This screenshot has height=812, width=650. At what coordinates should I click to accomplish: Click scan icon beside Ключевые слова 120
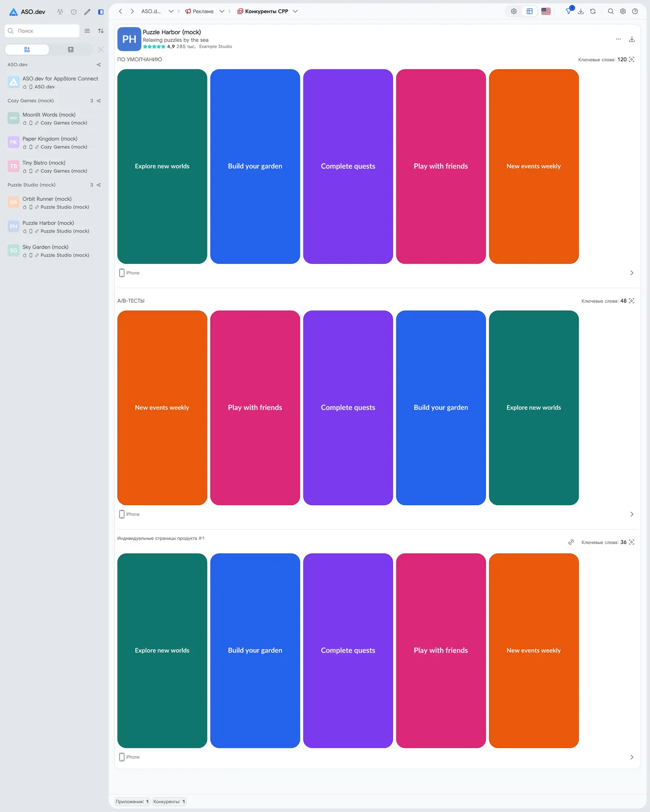tap(631, 60)
